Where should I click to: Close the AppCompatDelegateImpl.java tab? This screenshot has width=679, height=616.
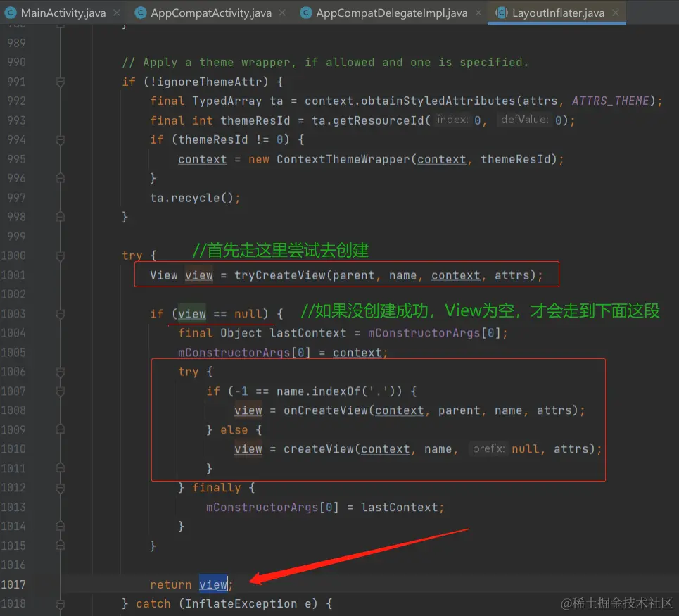(478, 13)
